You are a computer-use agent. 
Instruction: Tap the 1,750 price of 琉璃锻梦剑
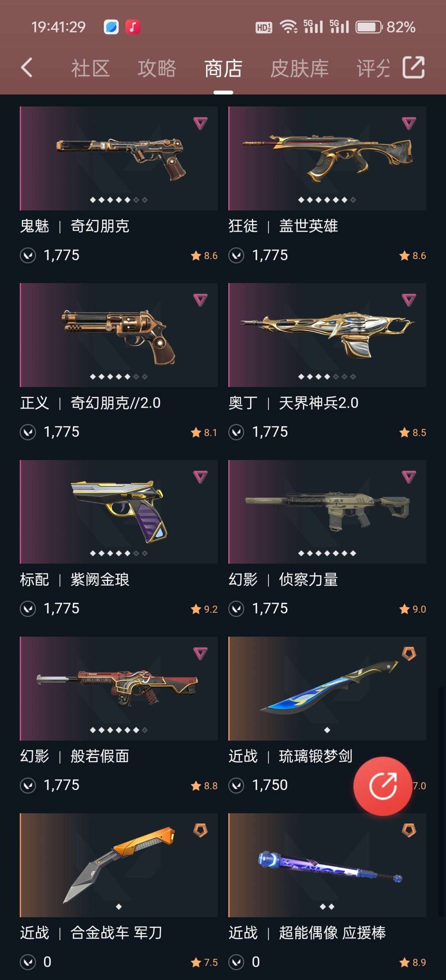[270, 785]
